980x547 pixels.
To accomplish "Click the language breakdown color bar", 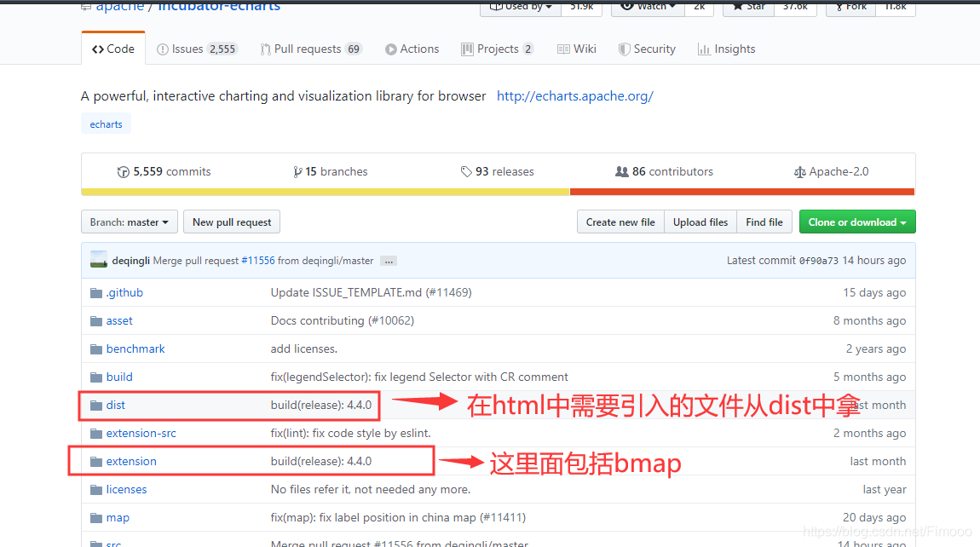I will (x=499, y=192).
